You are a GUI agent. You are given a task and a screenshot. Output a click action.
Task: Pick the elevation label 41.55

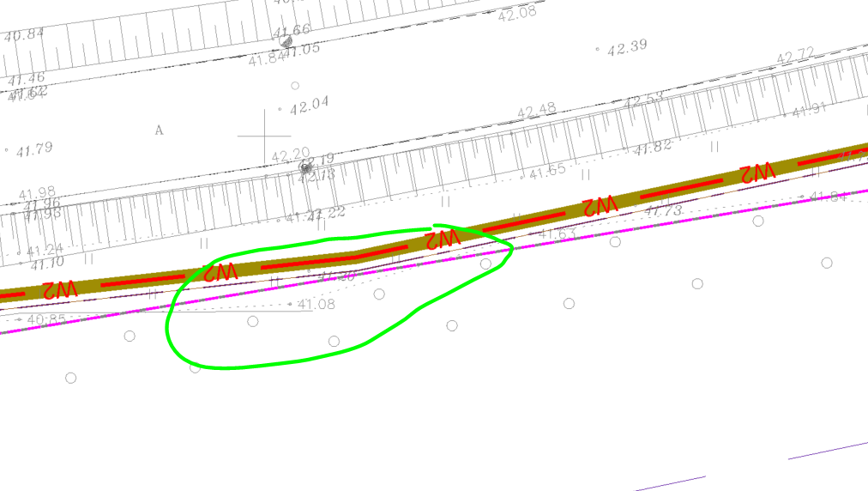click(547, 171)
